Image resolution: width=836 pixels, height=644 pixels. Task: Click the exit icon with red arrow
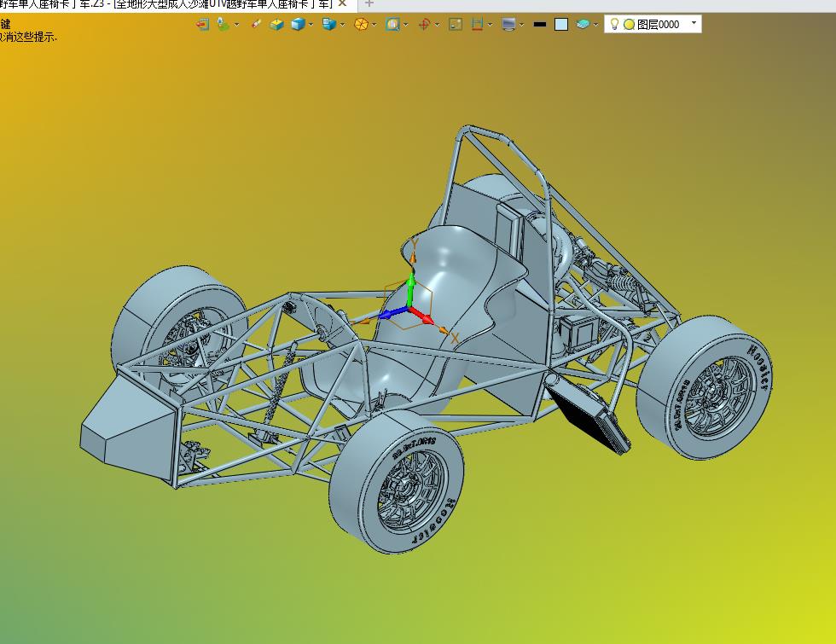(x=202, y=25)
